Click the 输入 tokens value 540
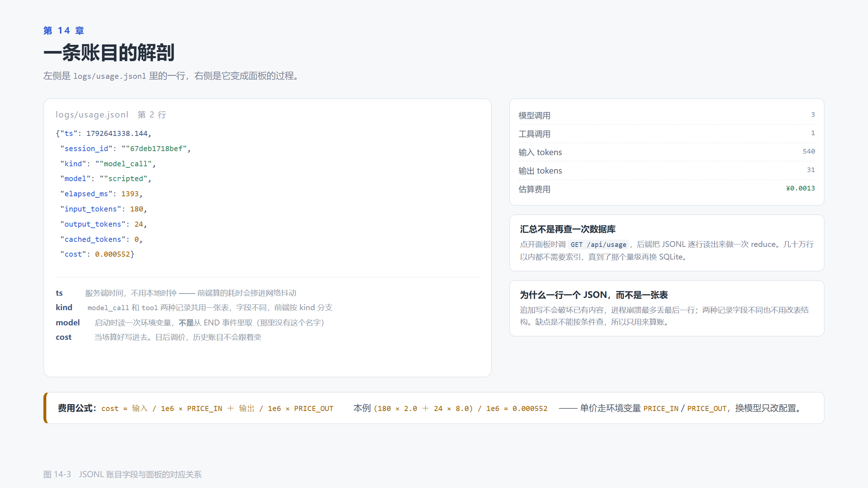 tap(809, 151)
